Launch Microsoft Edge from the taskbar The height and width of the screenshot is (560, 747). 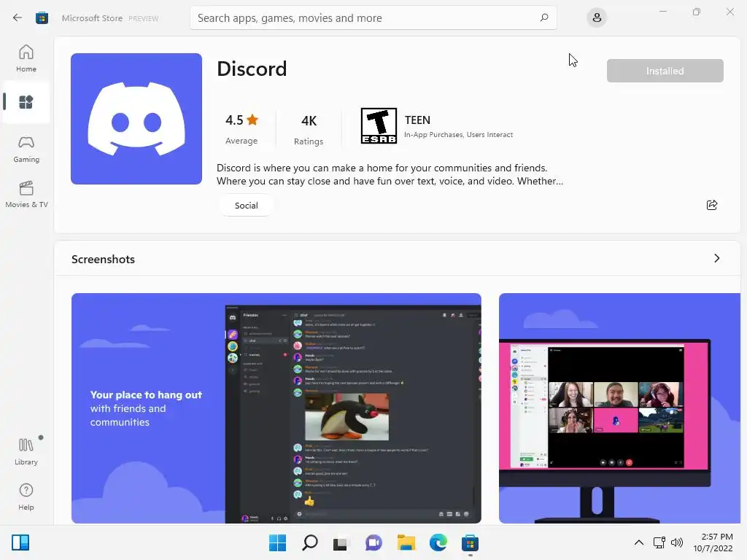[x=438, y=542]
